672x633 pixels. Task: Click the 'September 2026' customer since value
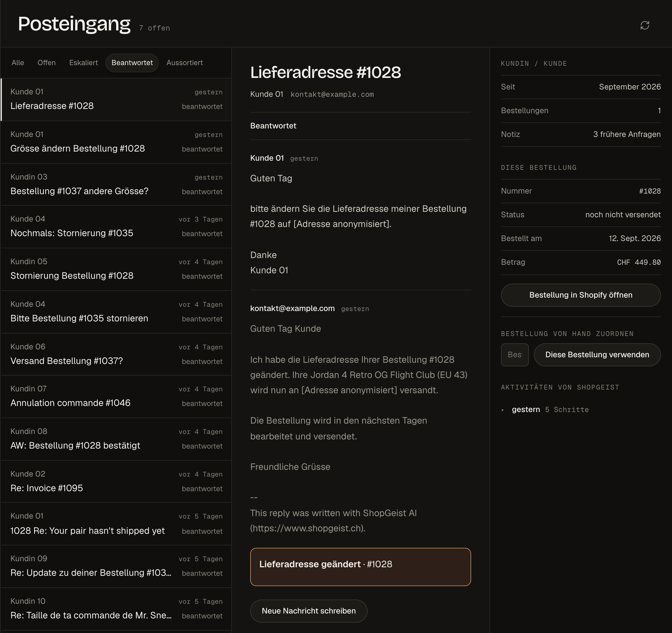pyautogui.click(x=630, y=87)
